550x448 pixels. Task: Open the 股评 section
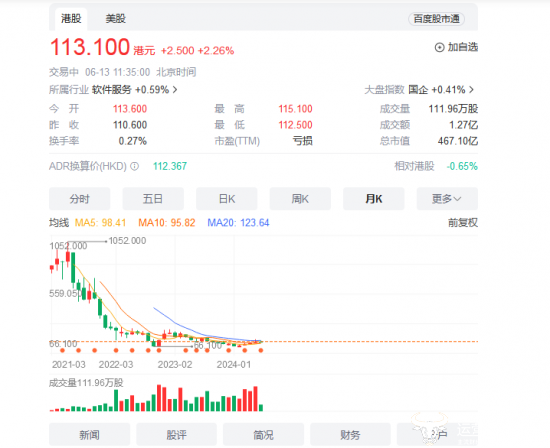point(176,435)
